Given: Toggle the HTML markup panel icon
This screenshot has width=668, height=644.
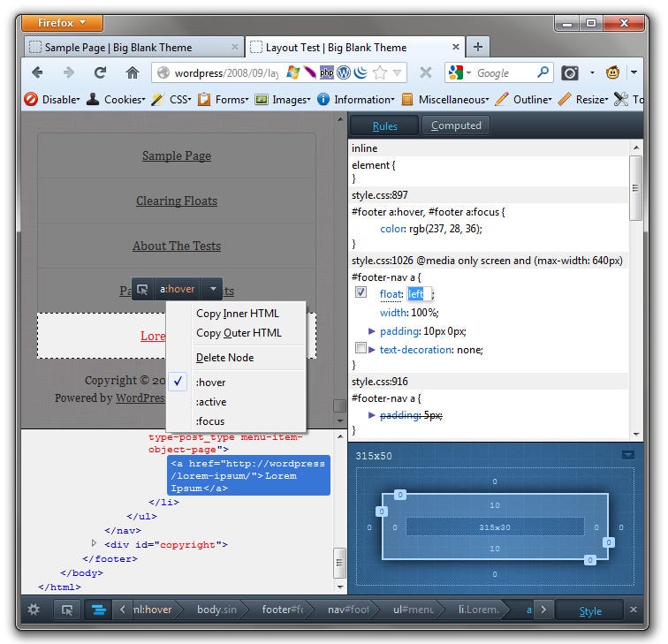Looking at the screenshot, I should pyautogui.click(x=98, y=610).
